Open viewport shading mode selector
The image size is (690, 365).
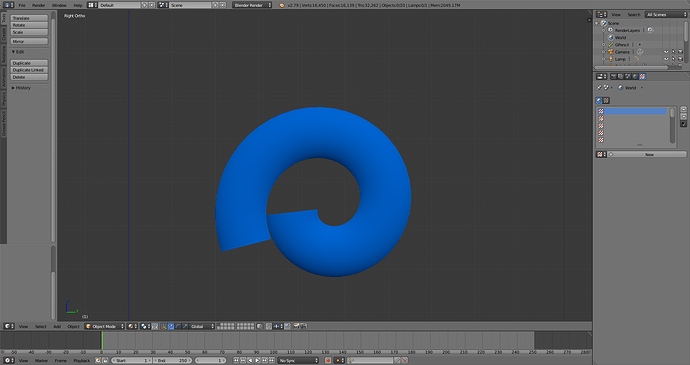[132, 326]
